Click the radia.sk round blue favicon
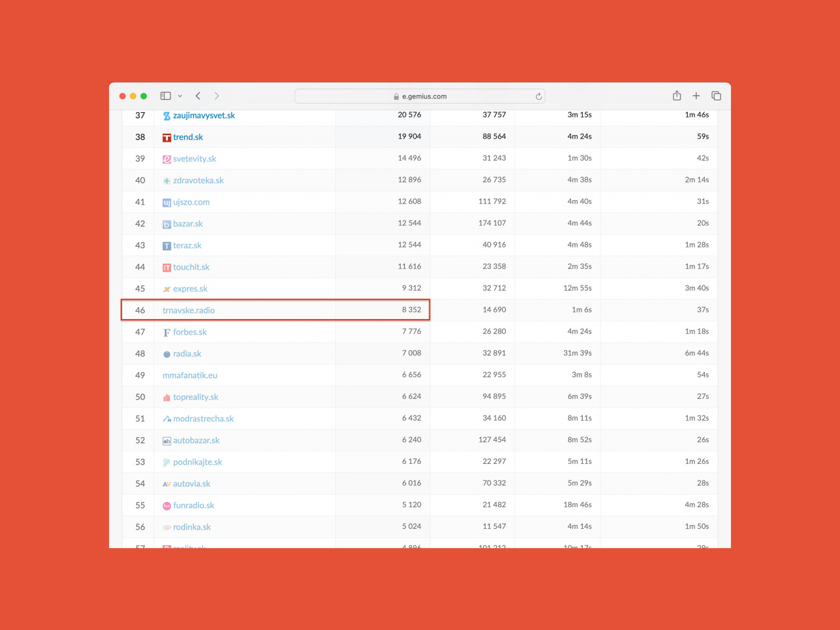 click(167, 354)
